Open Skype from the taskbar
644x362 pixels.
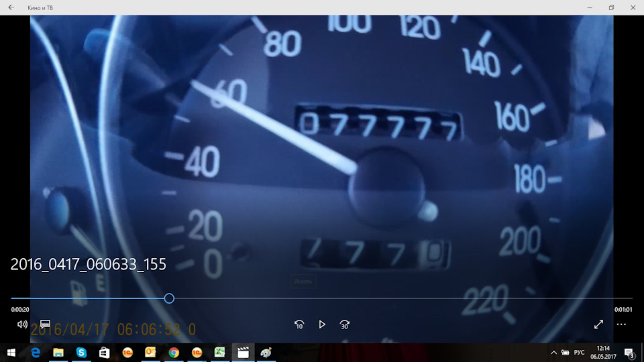point(81,353)
